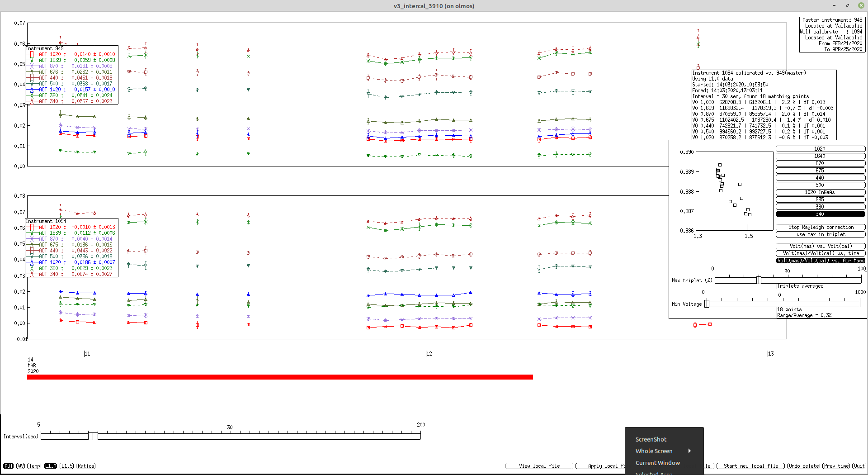The width and height of the screenshot is (868, 475).
Task: Select the 1020 InGaAs channel button
Action: coord(820,192)
